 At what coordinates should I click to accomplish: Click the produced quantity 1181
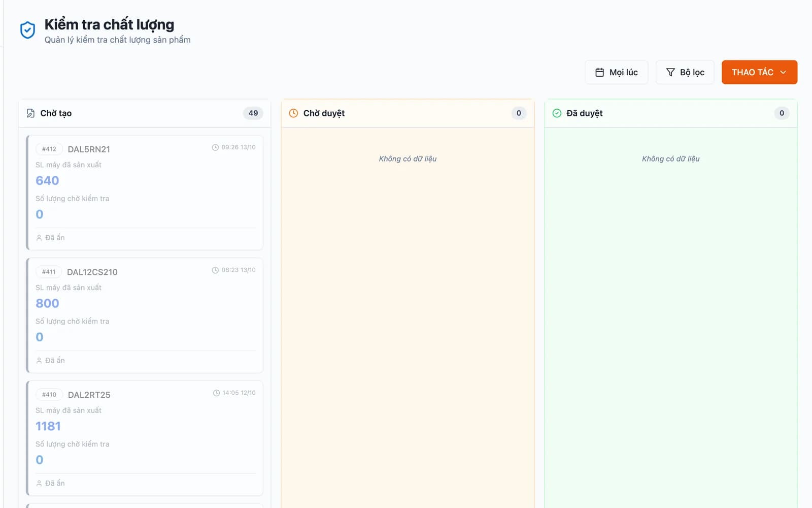[x=48, y=427]
